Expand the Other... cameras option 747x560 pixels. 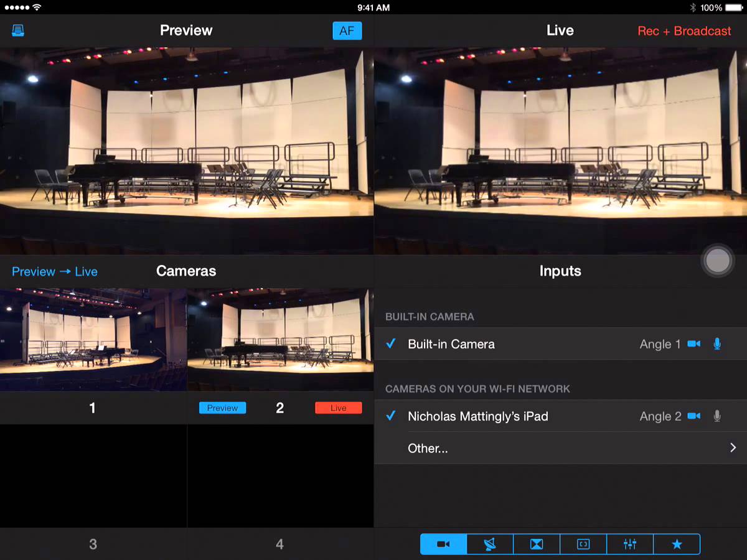[x=560, y=447]
